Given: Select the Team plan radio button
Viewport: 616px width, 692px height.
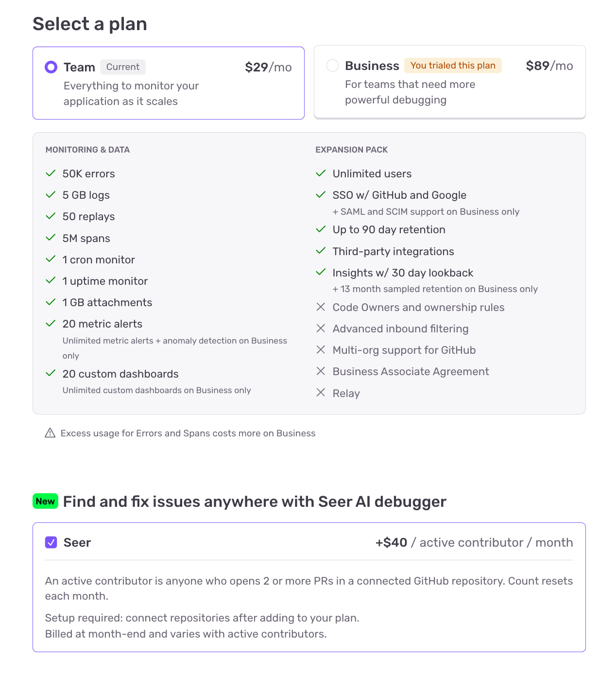Looking at the screenshot, I should (x=51, y=67).
